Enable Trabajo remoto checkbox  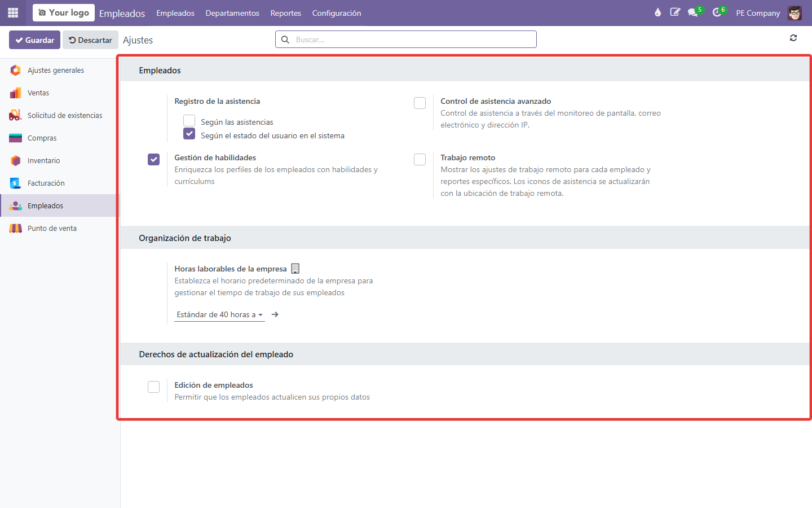point(420,159)
